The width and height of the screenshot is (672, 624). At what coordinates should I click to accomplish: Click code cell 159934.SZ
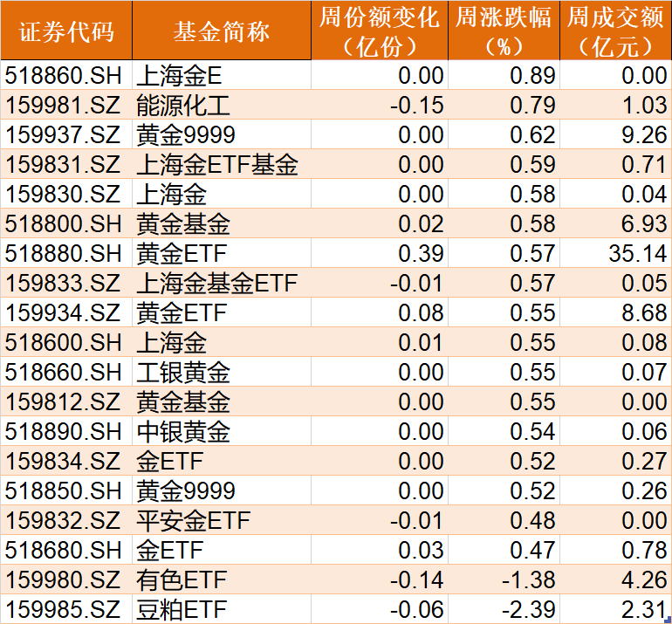click(x=66, y=313)
